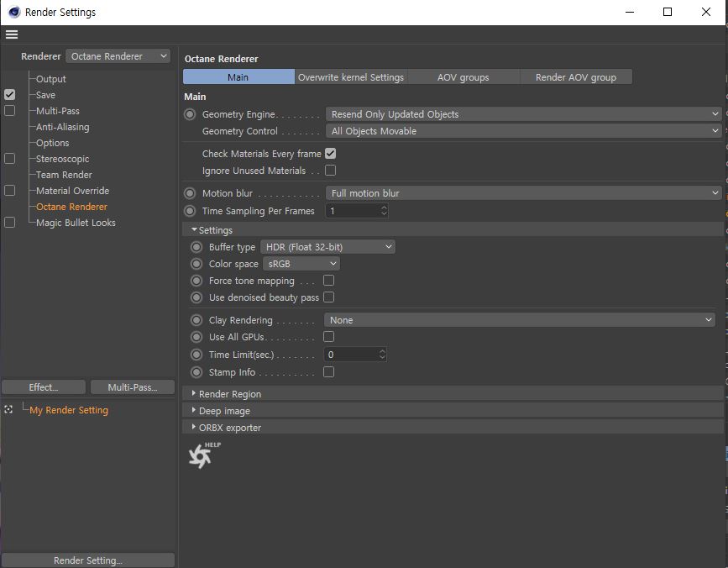Viewport: 728px width, 568px height.
Task: Enable the Magic Bullet Looks checkbox
Action: pyautogui.click(x=9, y=223)
